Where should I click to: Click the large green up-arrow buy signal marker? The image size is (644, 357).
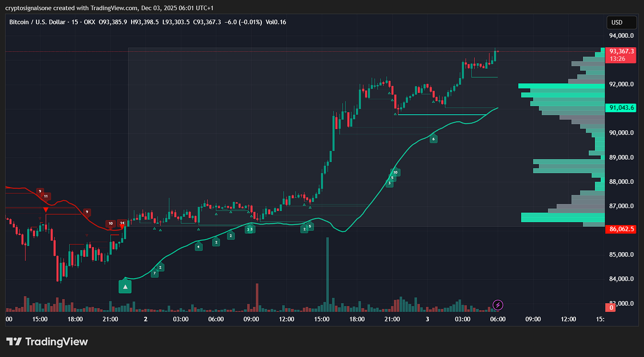pos(125,287)
